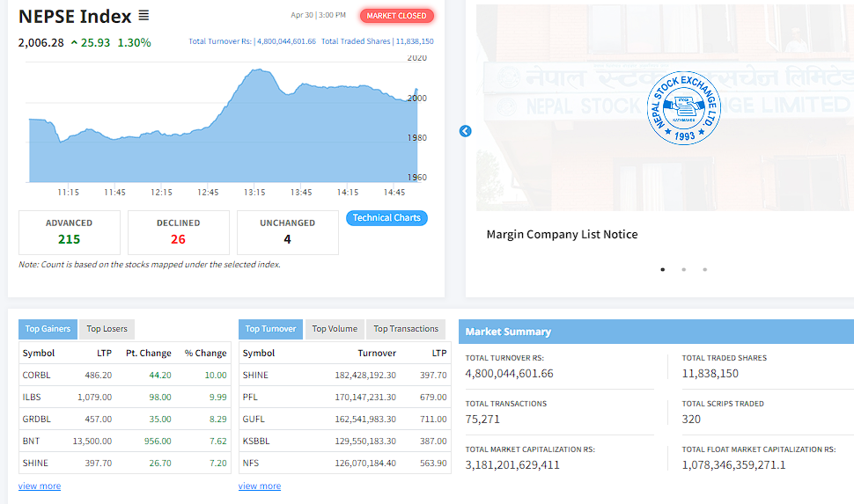The image size is (854, 504).
Task: Click the total traded shares value 11,838,150 in summary
Action: pos(710,373)
